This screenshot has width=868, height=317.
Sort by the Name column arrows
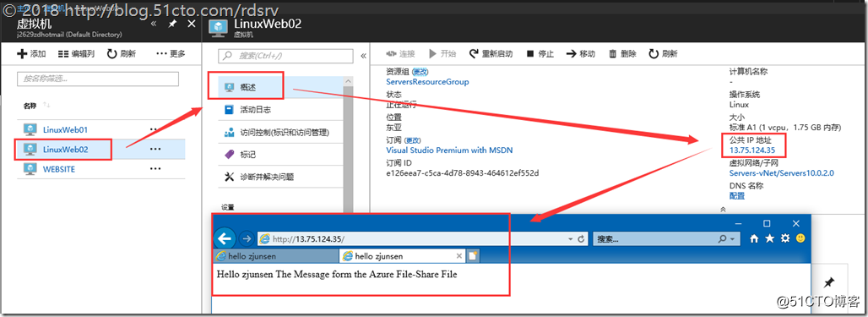[47, 106]
